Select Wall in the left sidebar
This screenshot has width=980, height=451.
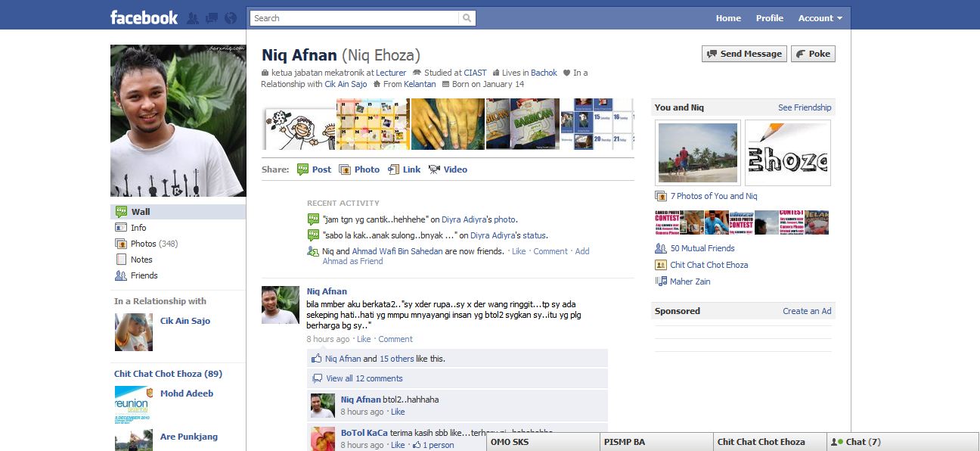[x=178, y=212]
